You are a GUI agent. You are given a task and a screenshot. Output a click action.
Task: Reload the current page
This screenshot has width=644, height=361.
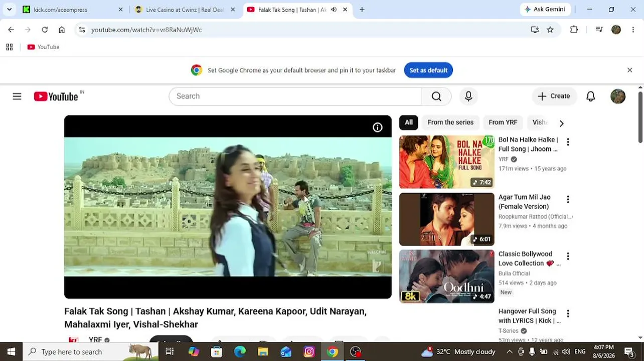[45, 30]
